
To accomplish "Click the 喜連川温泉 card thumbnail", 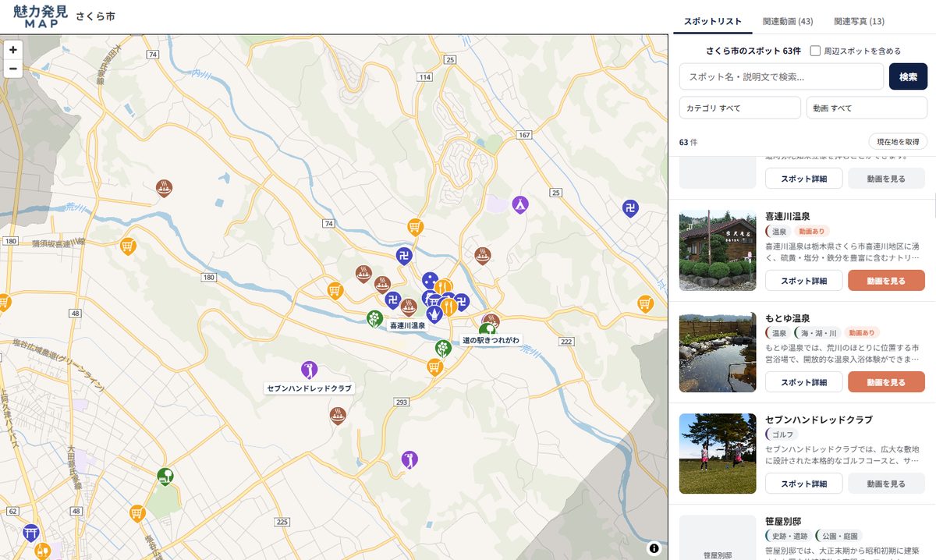I will pyautogui.click(x=718, y=250).
